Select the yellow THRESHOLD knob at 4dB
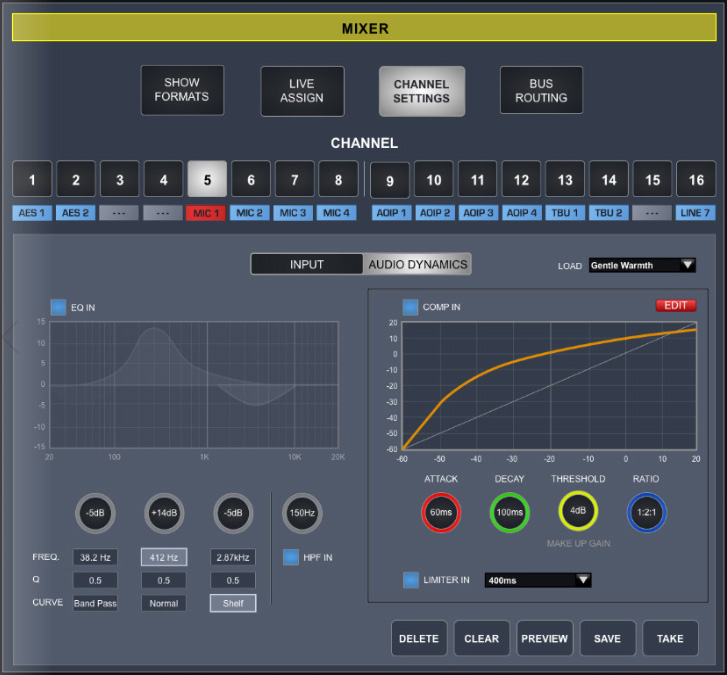This screenshot has width=727, height=675. click(578, 512)
